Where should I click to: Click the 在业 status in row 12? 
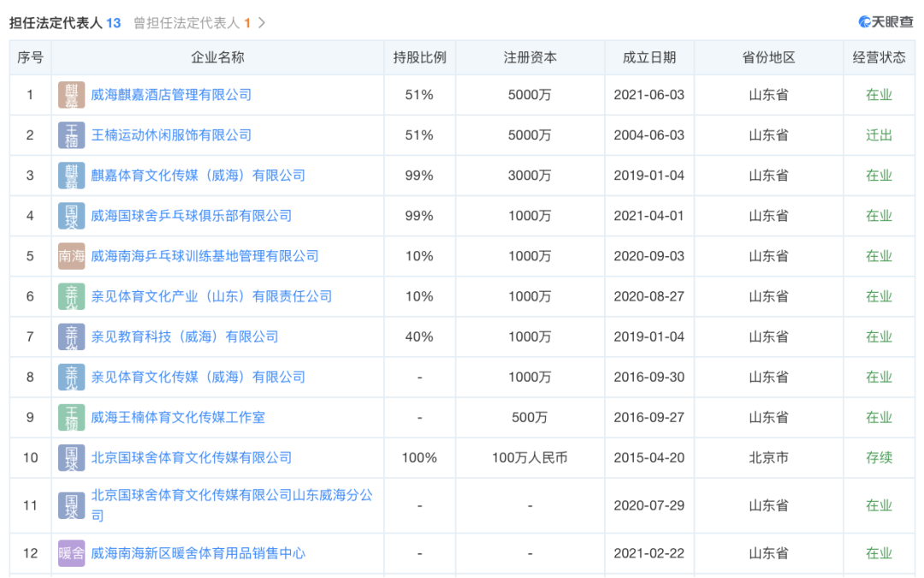click(x=879, y=553)
